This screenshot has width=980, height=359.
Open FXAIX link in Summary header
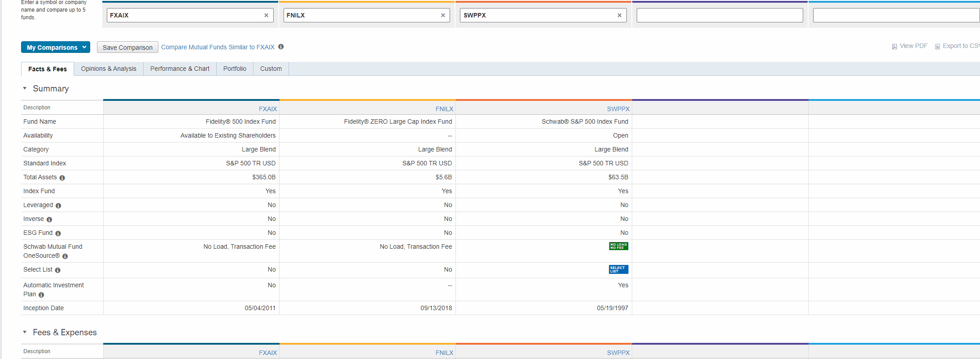click(268, 109)
